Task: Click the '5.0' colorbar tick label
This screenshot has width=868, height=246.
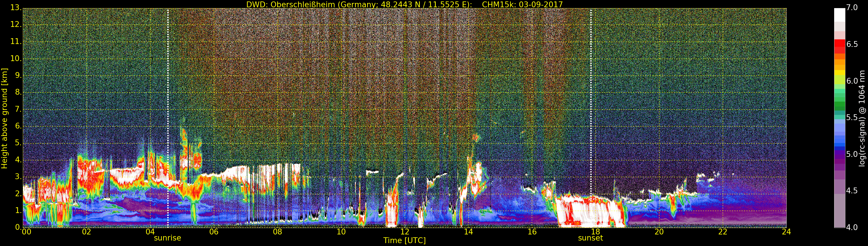Action: tap(852, 154)
